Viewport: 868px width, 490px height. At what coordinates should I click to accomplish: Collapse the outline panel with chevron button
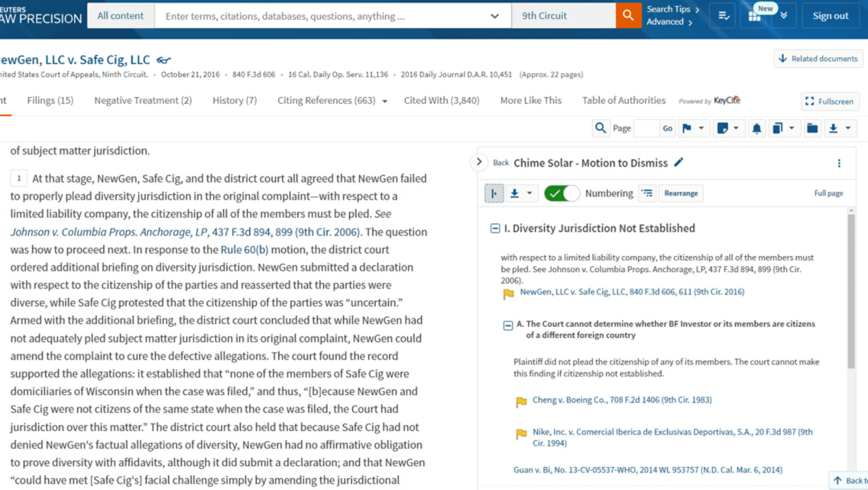click(x=479, y=162)
